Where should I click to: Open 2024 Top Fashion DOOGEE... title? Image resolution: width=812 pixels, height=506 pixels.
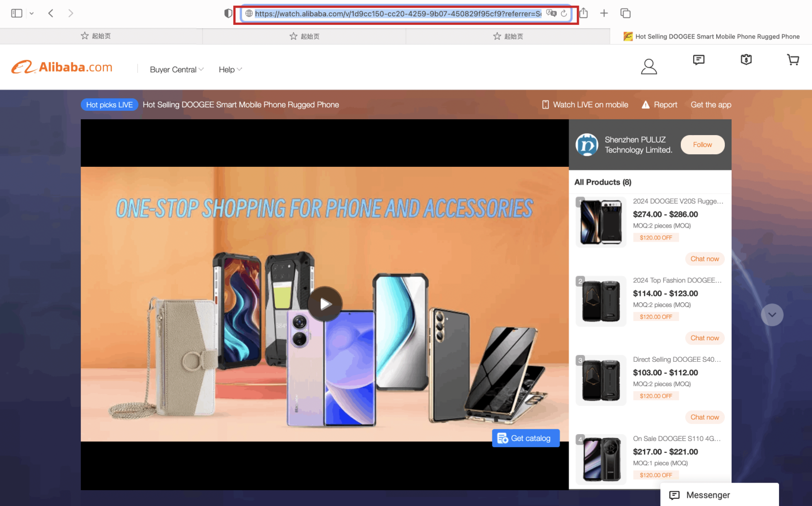(677, 280)
